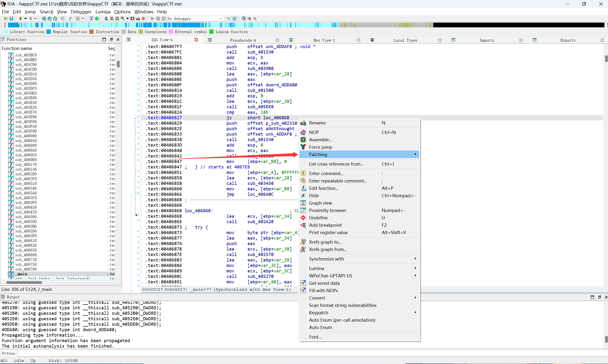608x364 pixels.
Task: Click the Regular function color legend swatch
Action: pyautogui.click(x=49, y=32)
